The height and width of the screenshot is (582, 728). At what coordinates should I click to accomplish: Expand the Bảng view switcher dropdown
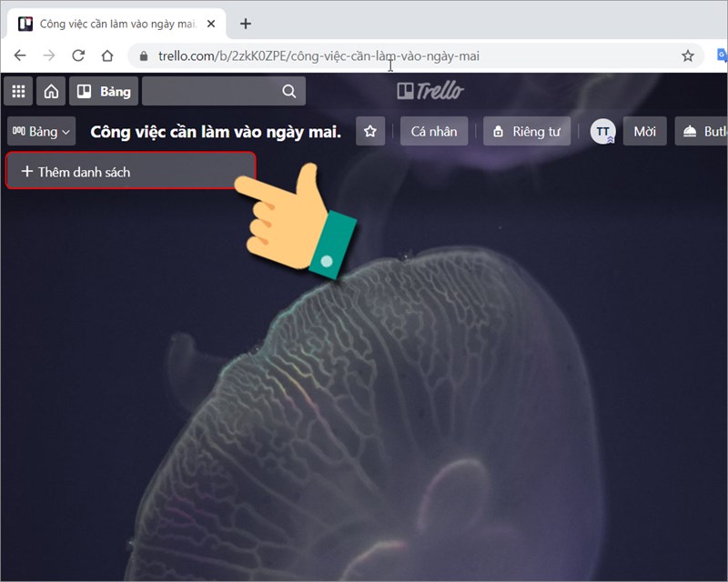pos(41,132)
